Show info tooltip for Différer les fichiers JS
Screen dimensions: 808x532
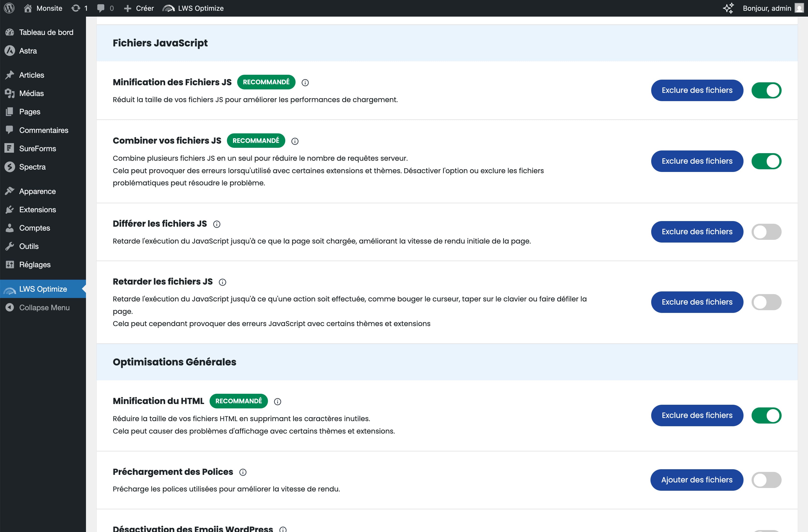(217, 224)
